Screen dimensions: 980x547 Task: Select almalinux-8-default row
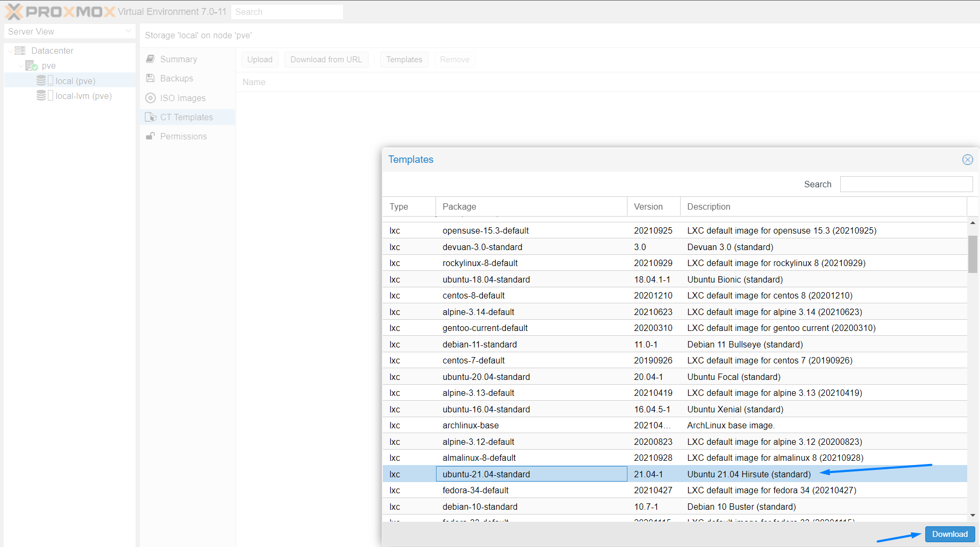675,458
